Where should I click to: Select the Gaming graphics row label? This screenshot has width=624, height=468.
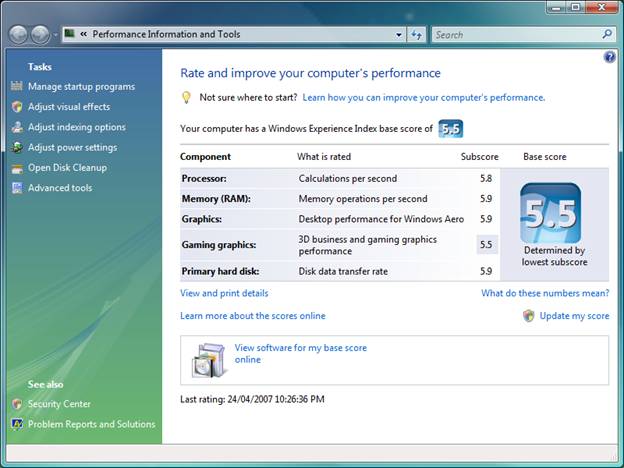pos(218,245)
